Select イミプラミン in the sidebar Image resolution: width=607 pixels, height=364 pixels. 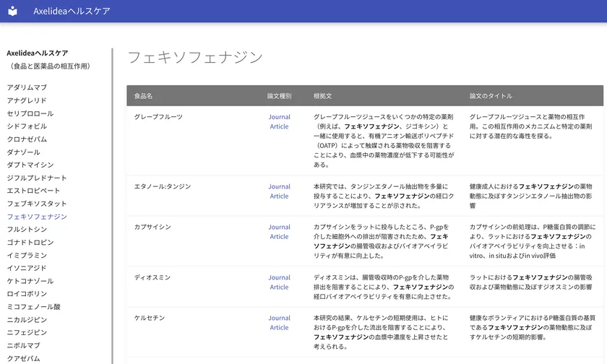pos(27,255)
